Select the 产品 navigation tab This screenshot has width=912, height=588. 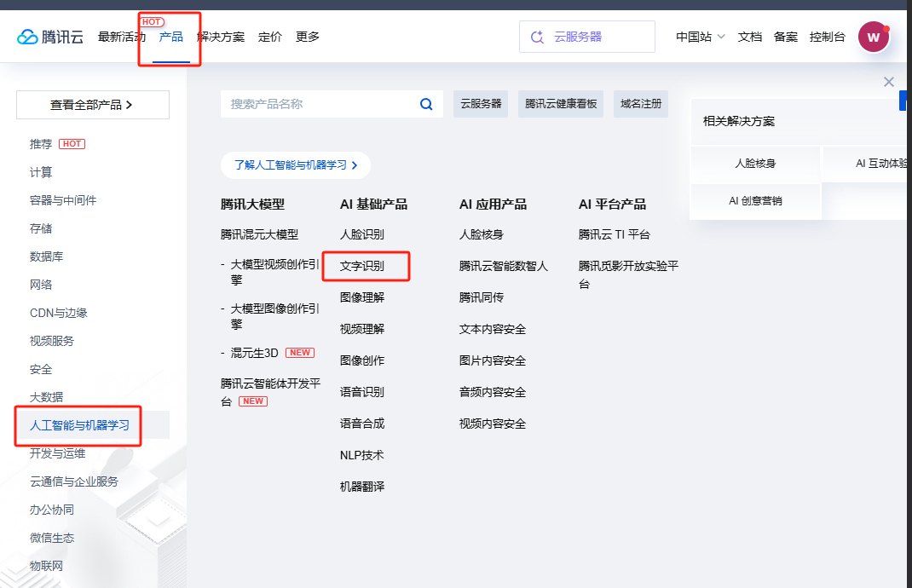click(x=171, y=37)
